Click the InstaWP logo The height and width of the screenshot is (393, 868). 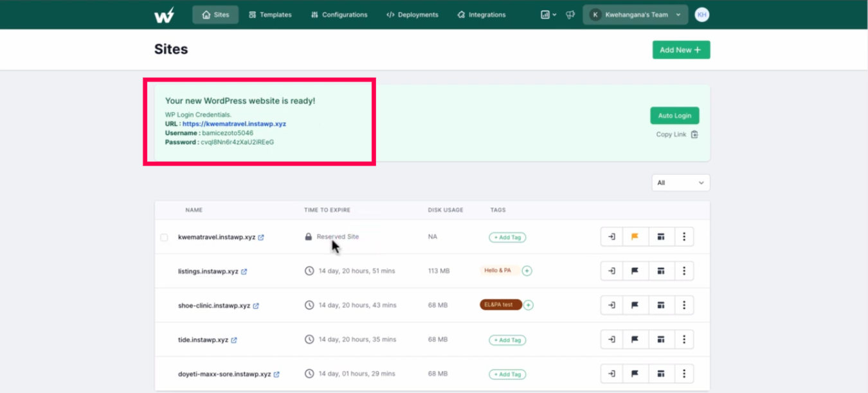click(164, 15)
